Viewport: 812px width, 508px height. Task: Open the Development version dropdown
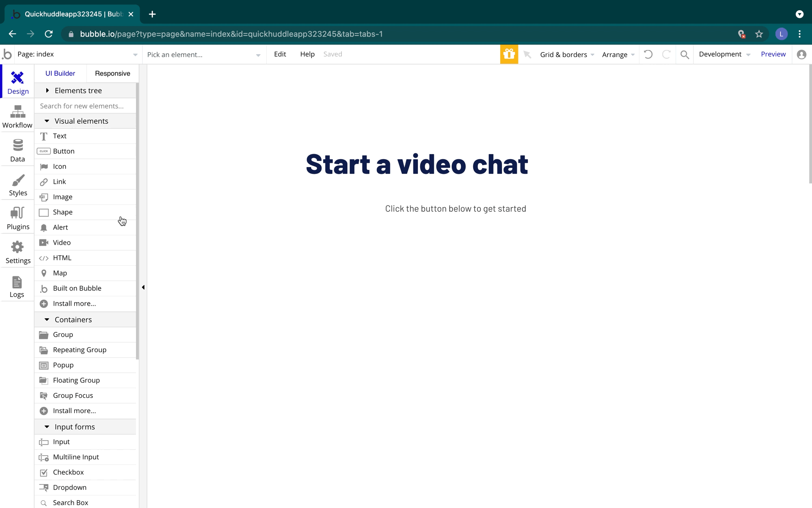point(725,54)
